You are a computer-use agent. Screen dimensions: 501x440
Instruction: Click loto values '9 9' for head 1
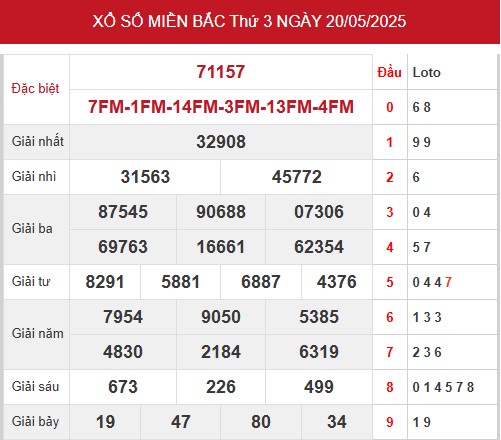click(422, 142)
